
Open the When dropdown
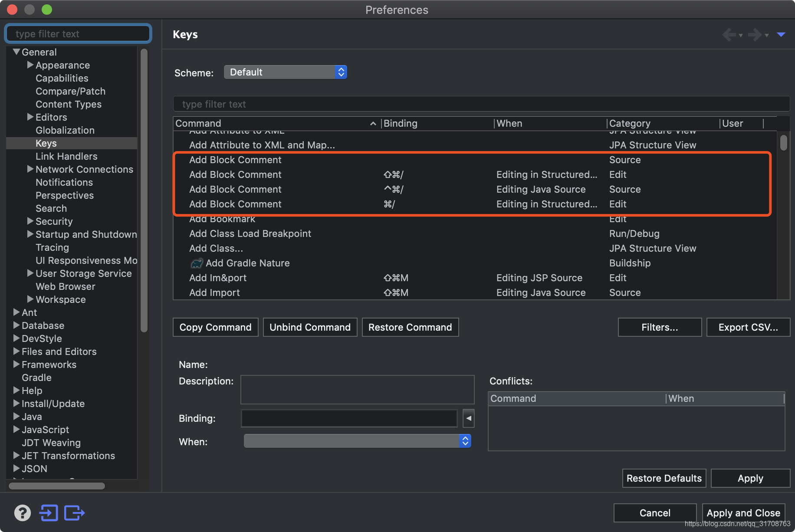pyautogui.click(x=358, y=441)
